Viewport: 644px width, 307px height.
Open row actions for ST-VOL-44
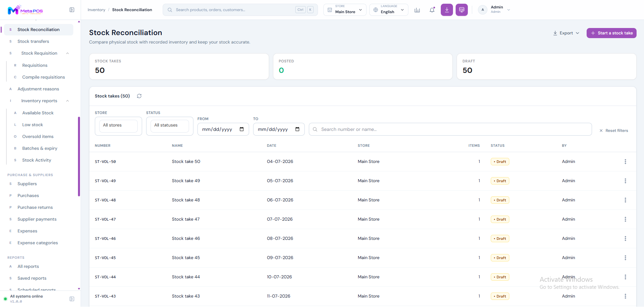point(625,277)
